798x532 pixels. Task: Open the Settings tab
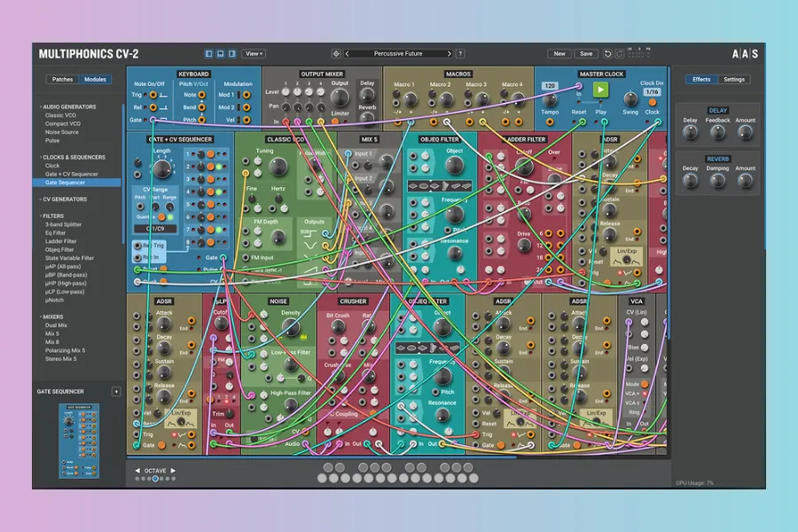pos(734,80)
